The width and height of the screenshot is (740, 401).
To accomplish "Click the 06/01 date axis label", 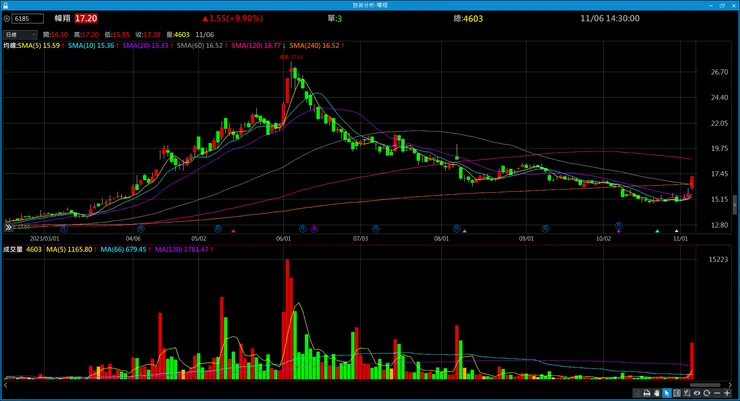I will coord(283,239).
